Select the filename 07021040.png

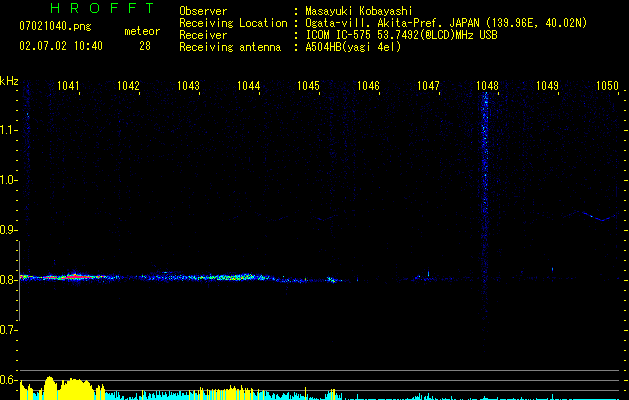click(55, 26)
